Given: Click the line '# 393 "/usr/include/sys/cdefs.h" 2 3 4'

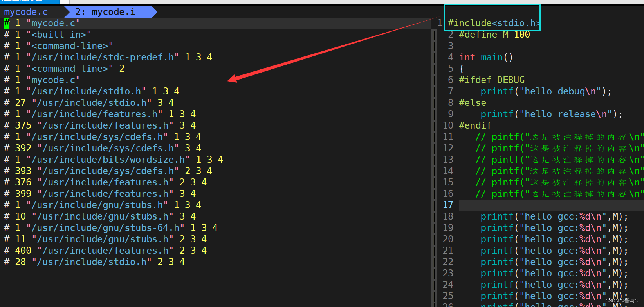Looking at the screenshot, I should (108, 171).
